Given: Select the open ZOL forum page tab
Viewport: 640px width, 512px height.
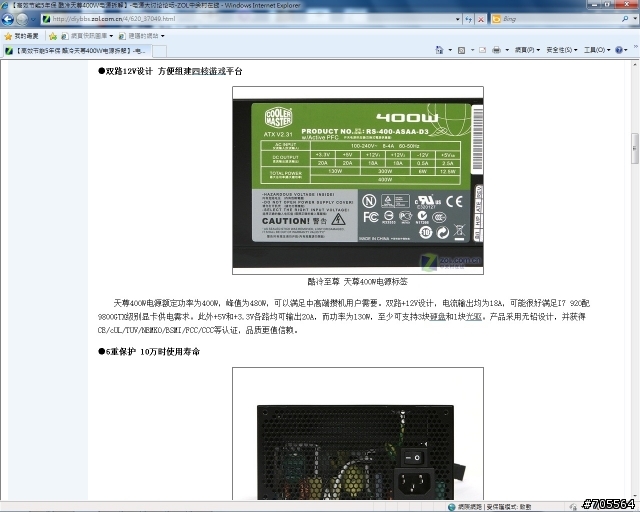Looking at the screenshot, I should click(x=77, y=51).
